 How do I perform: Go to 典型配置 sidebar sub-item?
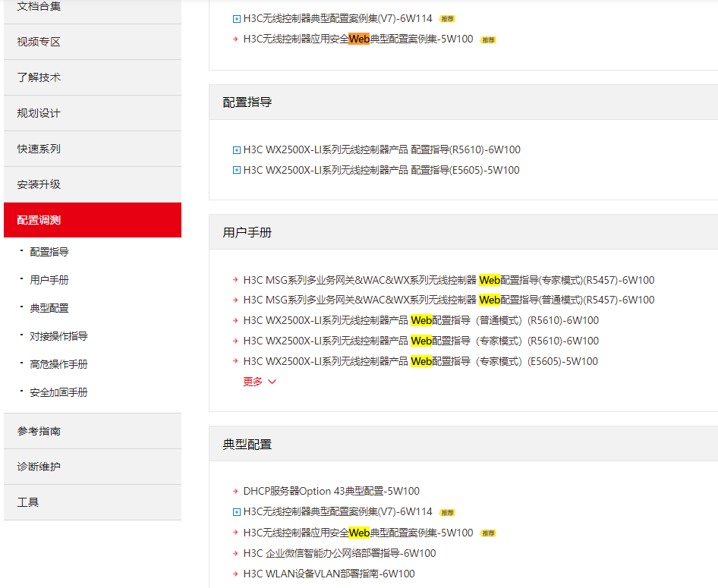click(49, 308)
